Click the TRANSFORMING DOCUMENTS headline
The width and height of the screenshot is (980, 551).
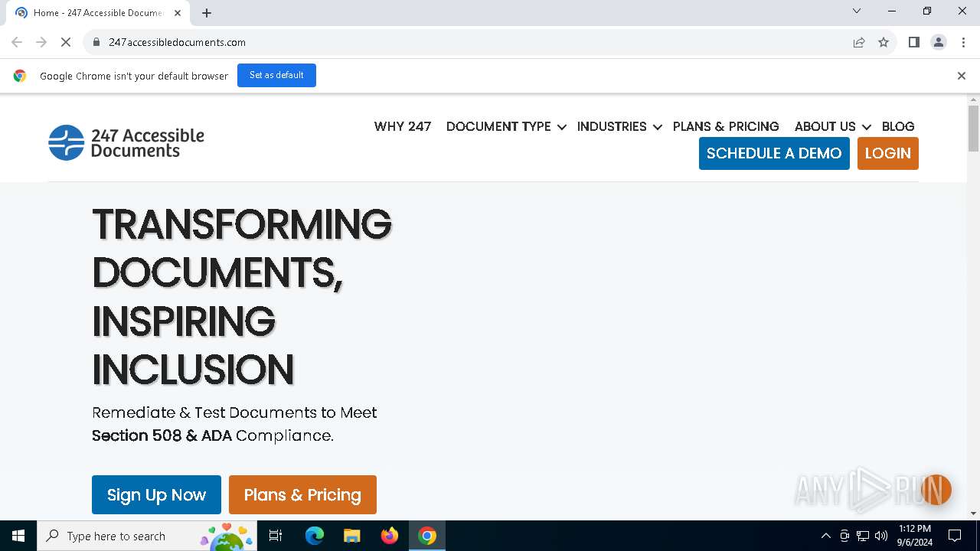(x=242, y=297)
